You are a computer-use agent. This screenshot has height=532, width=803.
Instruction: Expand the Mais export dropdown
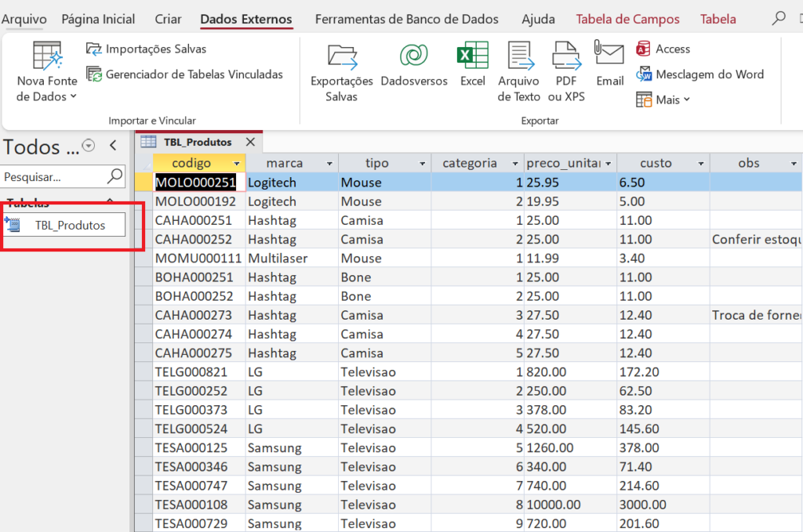point(663,100)
